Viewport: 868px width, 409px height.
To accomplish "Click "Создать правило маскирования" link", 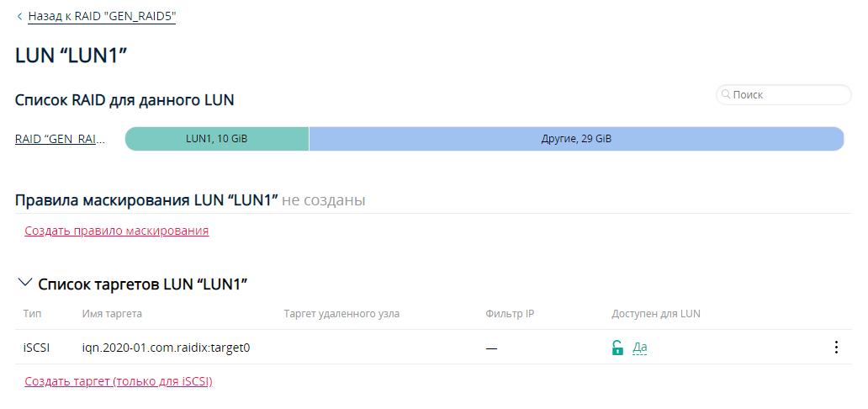I will pyautogui.click(x=117, y=231).
